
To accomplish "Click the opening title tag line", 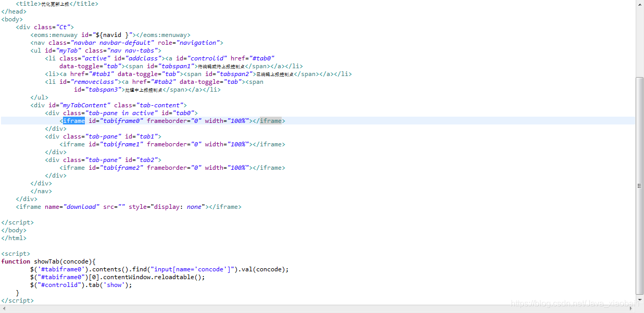I will click(57, 4).
